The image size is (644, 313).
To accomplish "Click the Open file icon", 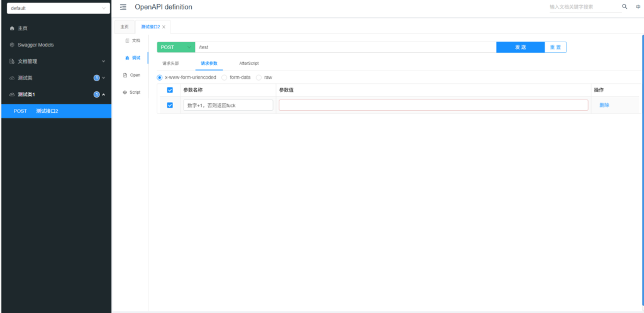I will [x=125, y=75].
